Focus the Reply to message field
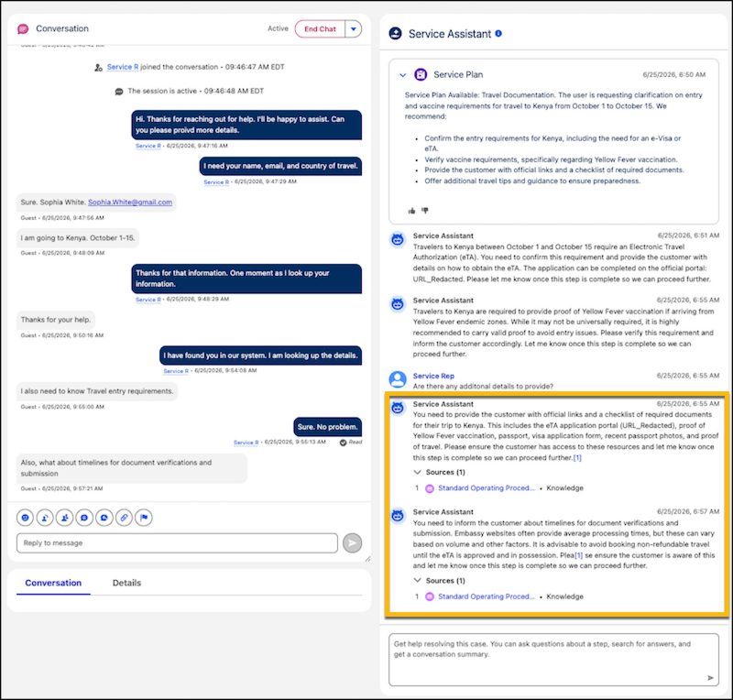The width and height of the screenshot is (733, 700). tap(177, 543)
